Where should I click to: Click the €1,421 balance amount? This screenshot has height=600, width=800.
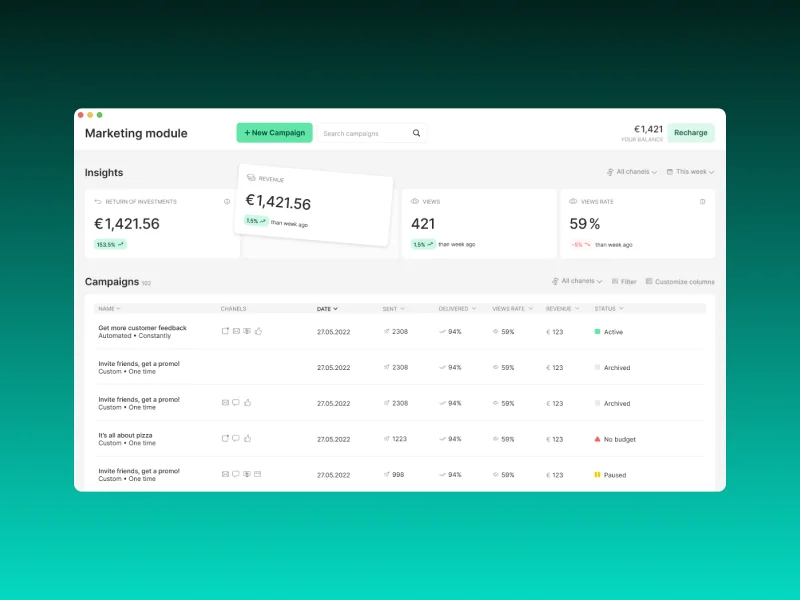pos(648,129)
